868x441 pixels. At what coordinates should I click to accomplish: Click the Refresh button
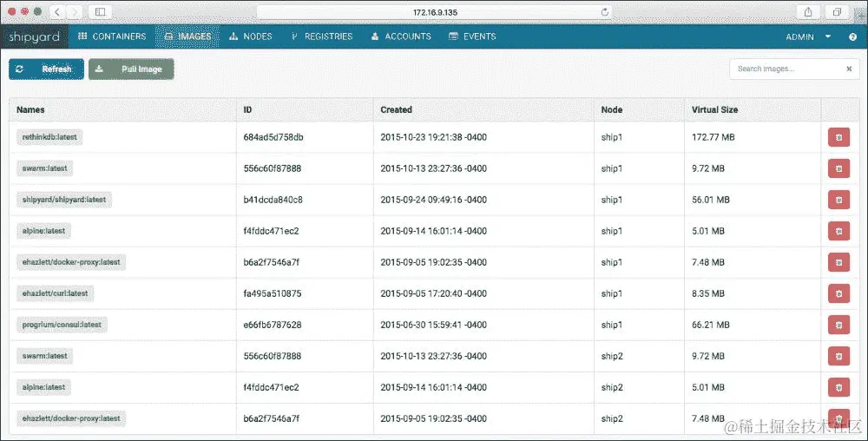point(47,69)
